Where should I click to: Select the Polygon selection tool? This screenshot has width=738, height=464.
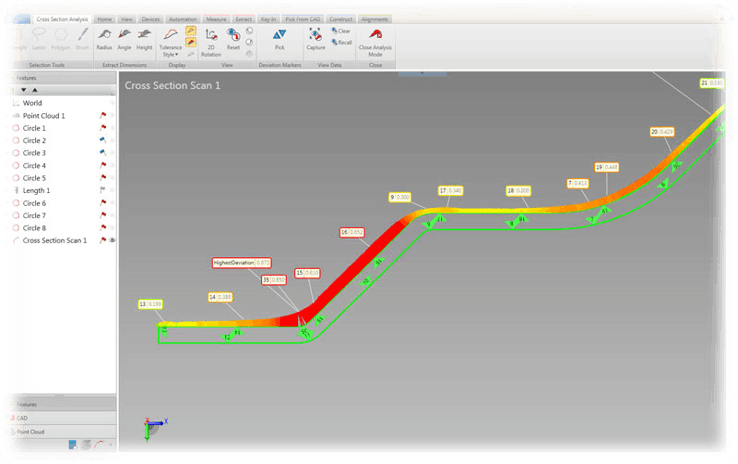click(x=60, y=39)
